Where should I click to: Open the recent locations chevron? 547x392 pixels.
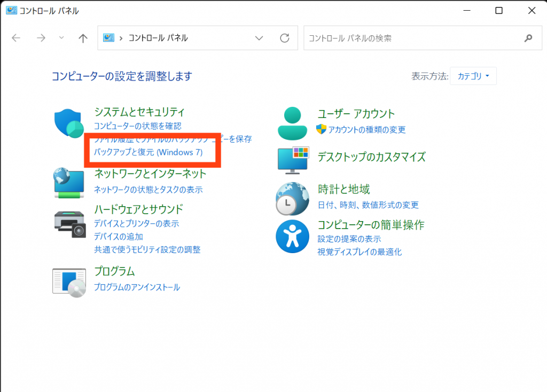(x=61, y=38)
